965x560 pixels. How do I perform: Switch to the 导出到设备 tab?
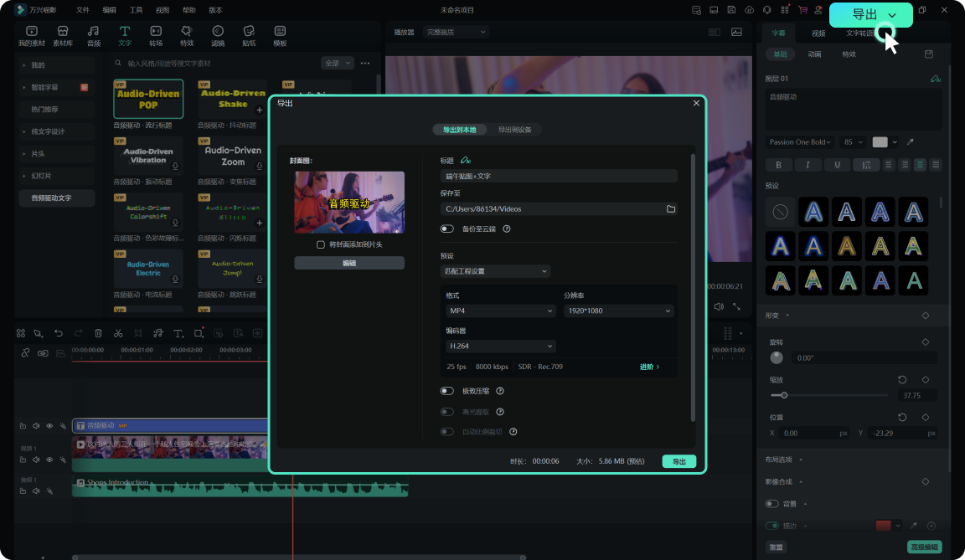coord(514,130)
